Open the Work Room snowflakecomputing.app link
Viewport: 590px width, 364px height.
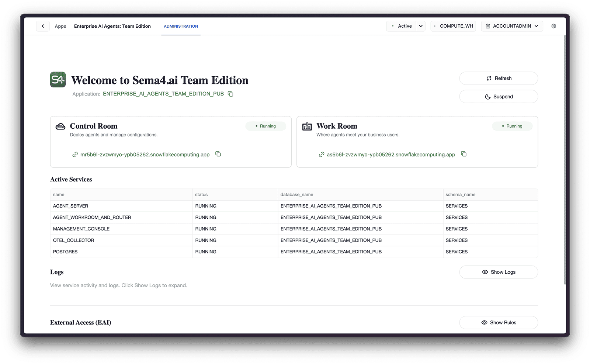coord(391,154)
